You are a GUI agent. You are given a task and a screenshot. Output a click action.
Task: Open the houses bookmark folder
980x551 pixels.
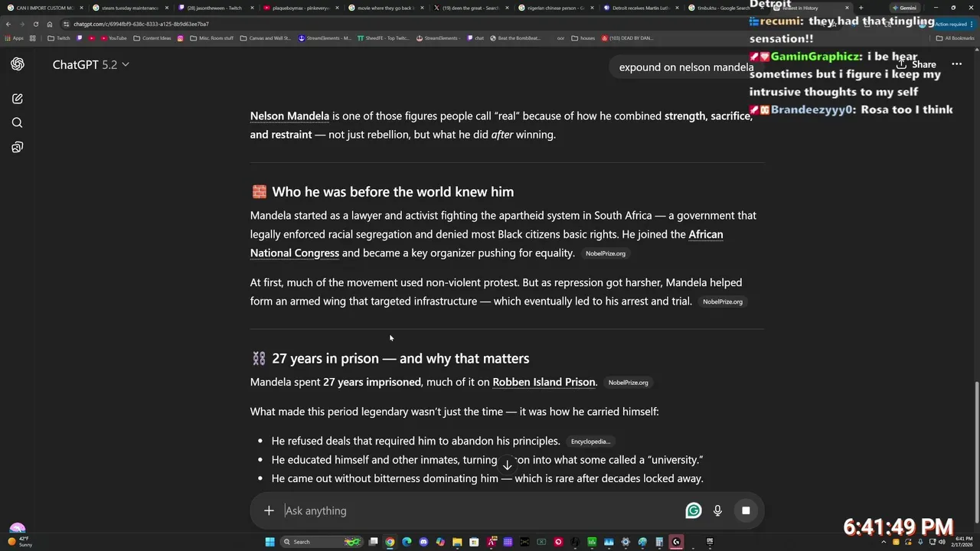point(583,37)
